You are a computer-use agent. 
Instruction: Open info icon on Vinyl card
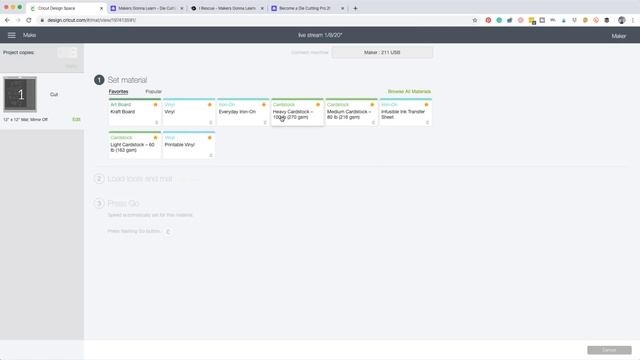[x=211, y=122]
